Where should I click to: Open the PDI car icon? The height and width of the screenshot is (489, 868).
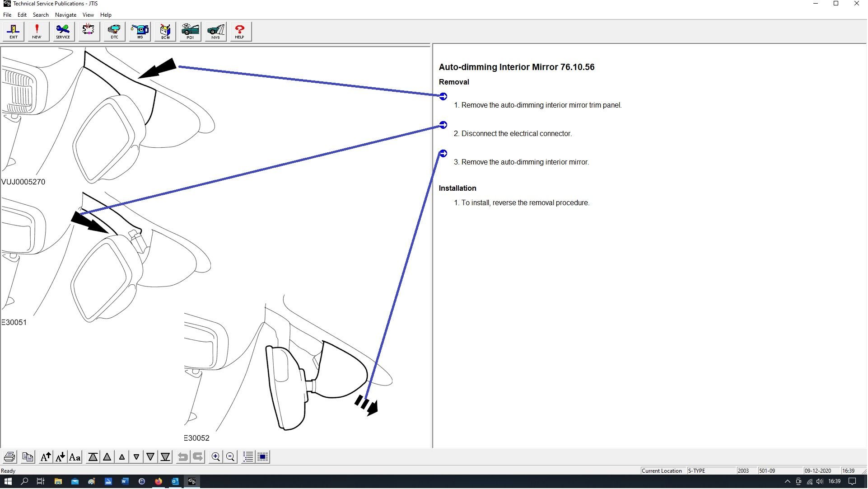point(190,32)
